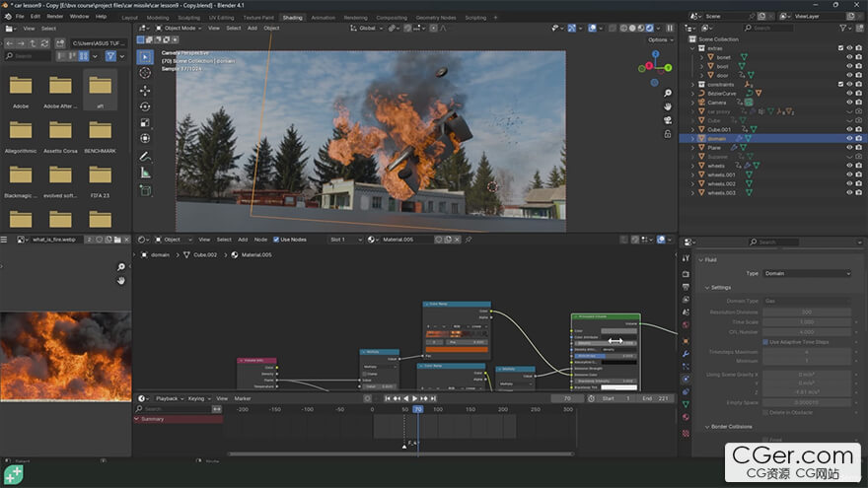Open the Physics properties tab
Screen dimensions: 868x488
pyautogui.click(x=686, y=379)
